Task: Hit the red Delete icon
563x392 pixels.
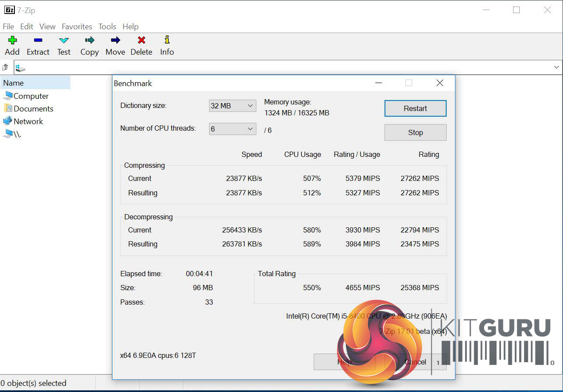Action: (x=141, y=41)
